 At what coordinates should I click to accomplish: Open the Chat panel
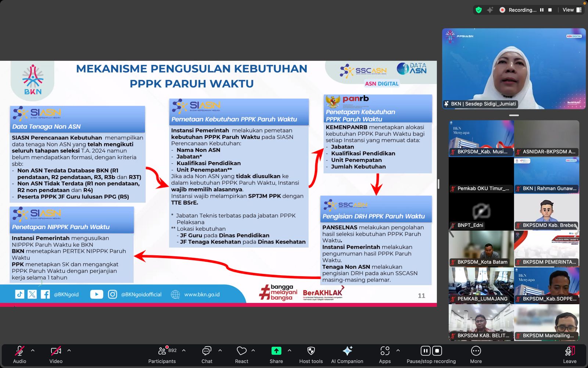(207, 355)
